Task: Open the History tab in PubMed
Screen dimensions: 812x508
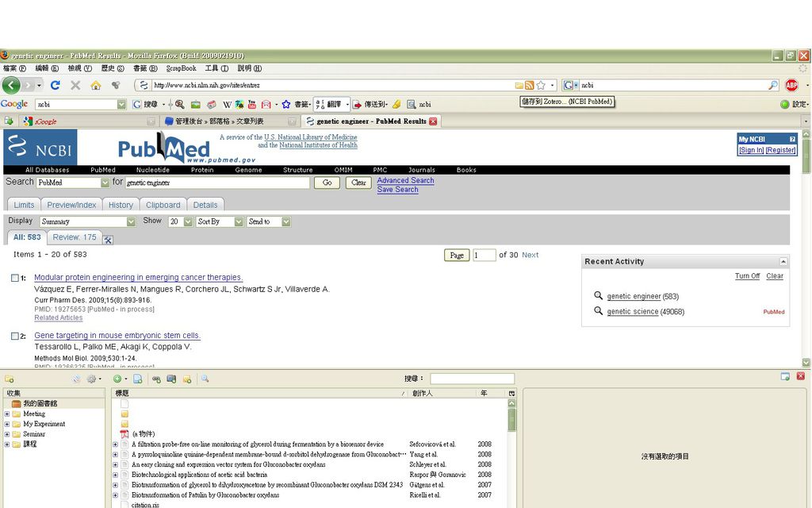Action: (x=121, y=206)
